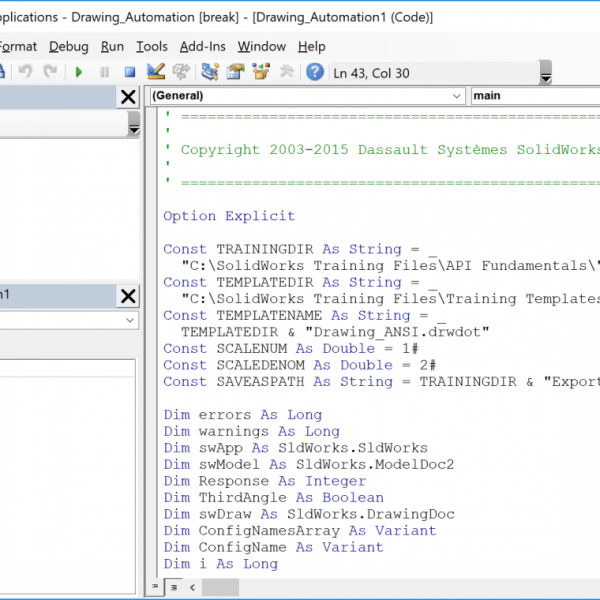Click 'Const SAVEASPATH As String' line
Image resolution: width=600 pixels, height=600 pixels.
[381, 382]
